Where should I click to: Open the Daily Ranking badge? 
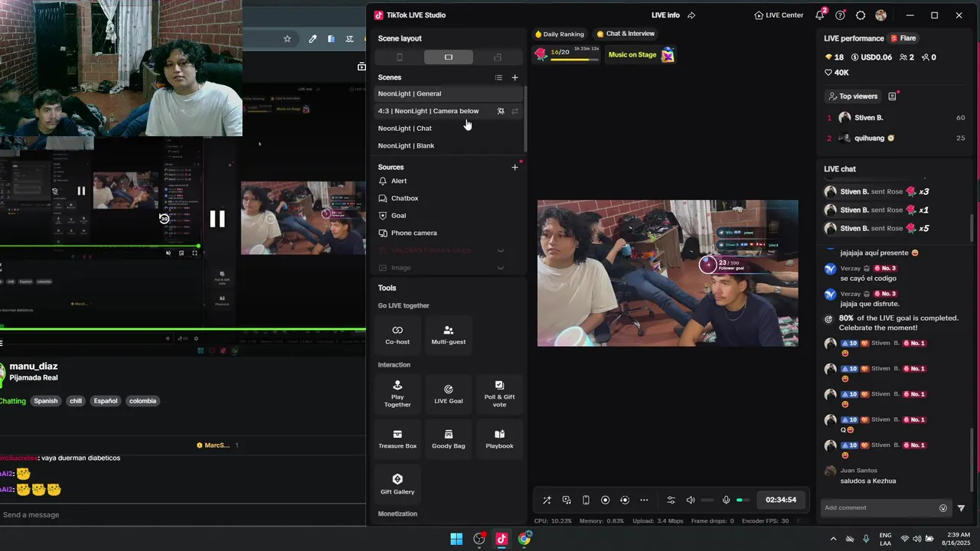(x=560, y=34)
